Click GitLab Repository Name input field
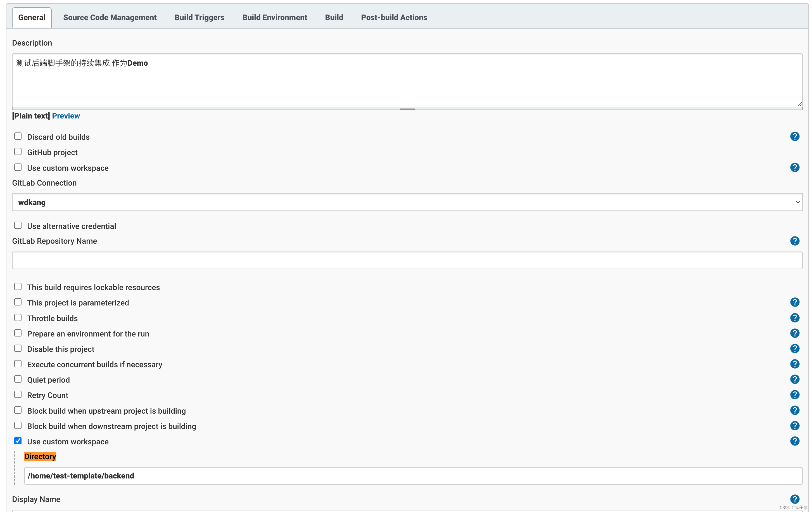The image size is (812, 512). [x=407, y=260]
